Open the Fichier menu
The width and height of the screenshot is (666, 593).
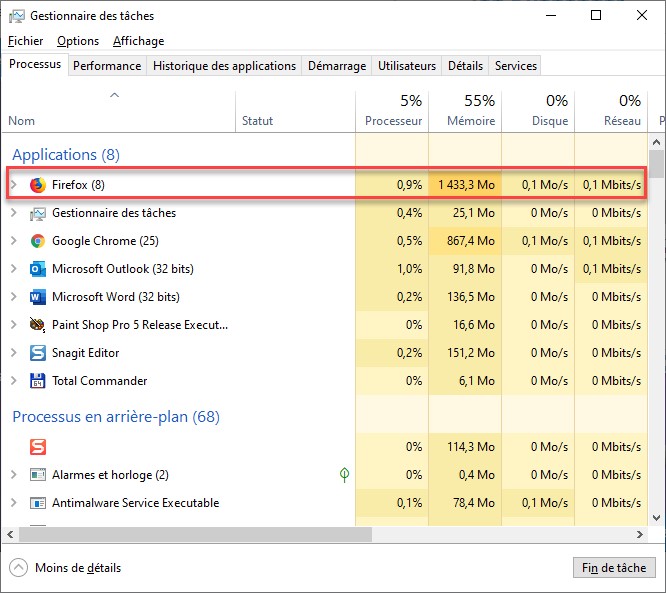click(x=25, y=41)
